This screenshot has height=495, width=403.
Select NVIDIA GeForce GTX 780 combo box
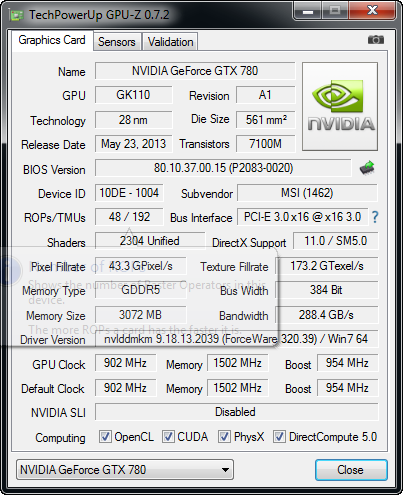click(x=125, y=470)
